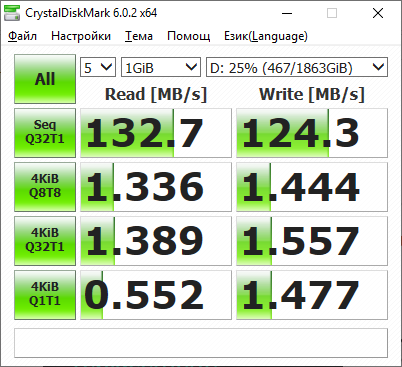Click the 4KiB Q1T1 read result 0.552
This screenshot has height=367, width=402.
(156, 295)
